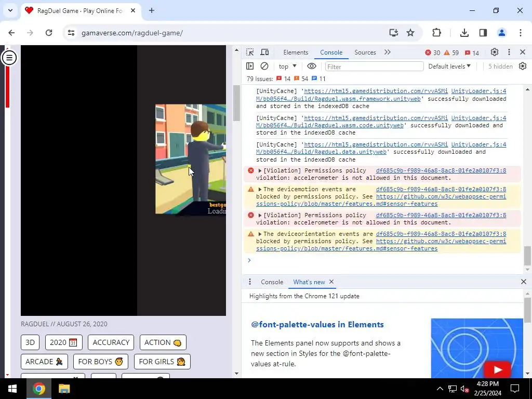The width and height of the screenshot is (532, 399).
Task: Click the issues count 14 badge
Action: [472, 52]
